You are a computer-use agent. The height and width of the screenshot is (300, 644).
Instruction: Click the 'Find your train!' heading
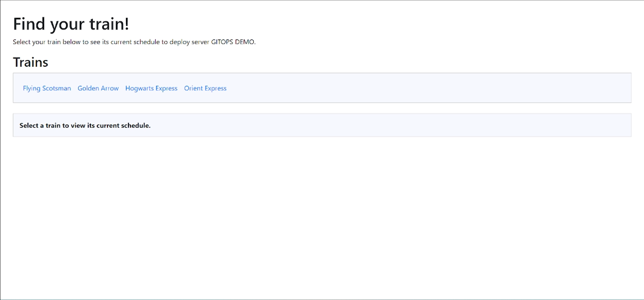point(71,24)
